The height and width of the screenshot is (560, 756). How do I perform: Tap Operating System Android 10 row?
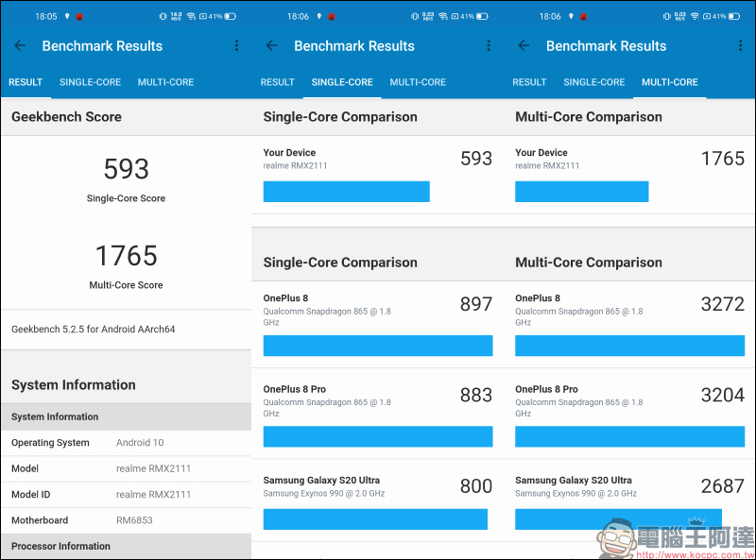tap(127, 442)
